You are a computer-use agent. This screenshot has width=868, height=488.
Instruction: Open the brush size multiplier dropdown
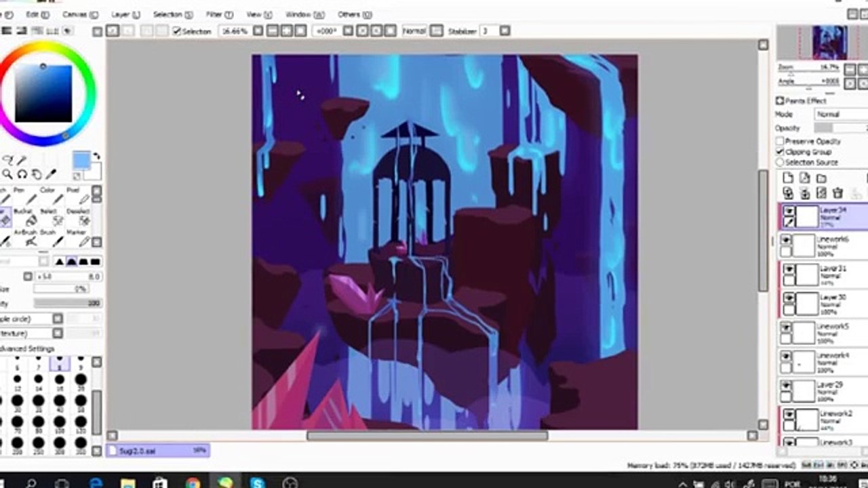tap(28, 277)
